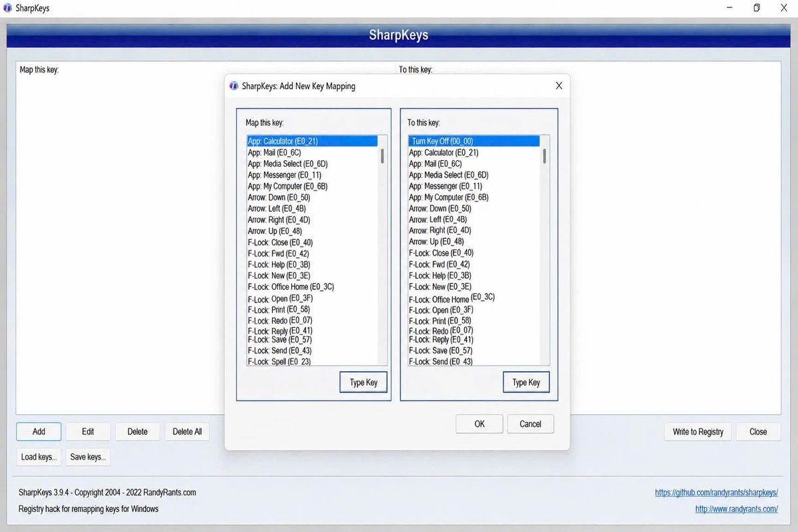Click Load keys... button
This screenshot has width=798, height=532.
coord(39,457)
